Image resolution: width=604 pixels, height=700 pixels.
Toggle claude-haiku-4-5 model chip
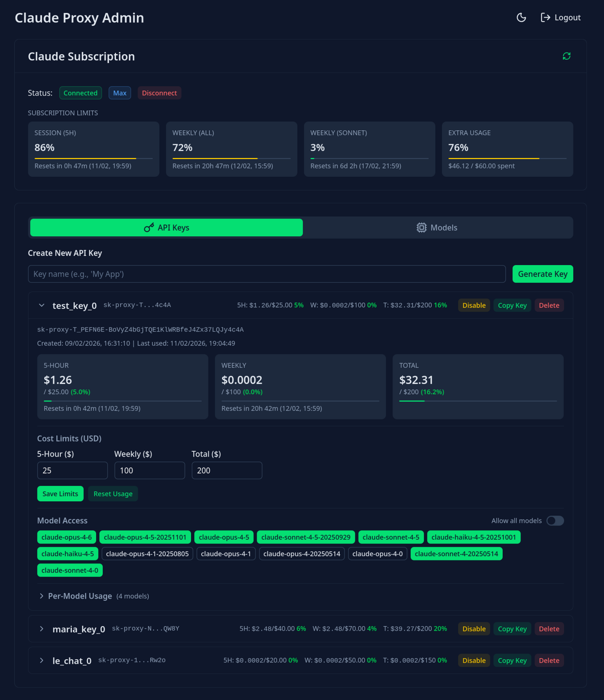[x=68, y=554]
